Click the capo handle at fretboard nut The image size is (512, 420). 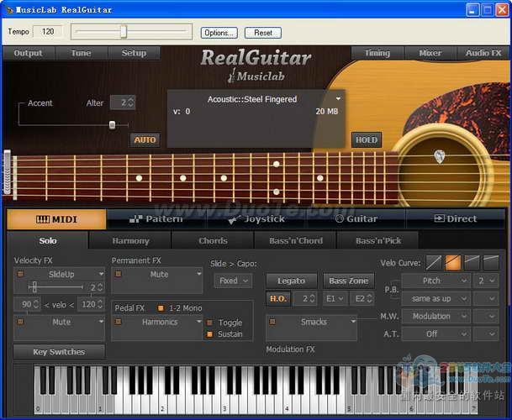coord(8,172)
